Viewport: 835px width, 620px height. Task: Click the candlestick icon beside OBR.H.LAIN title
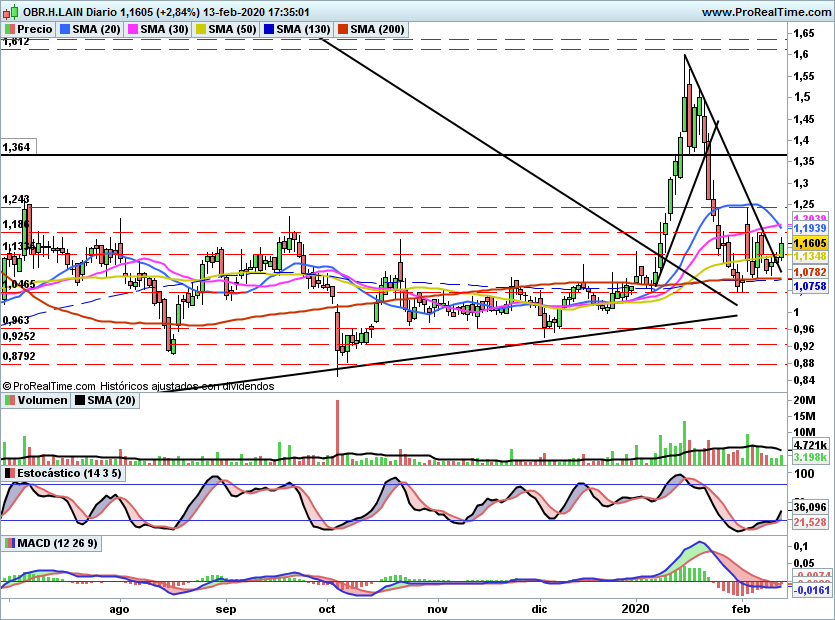tap(11, 12)
